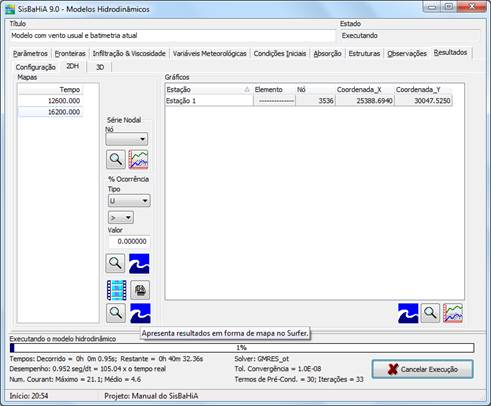Switch to the Fronteiras tab
The width and height of the screenshot is (491, 406).
tap(70, 53)
